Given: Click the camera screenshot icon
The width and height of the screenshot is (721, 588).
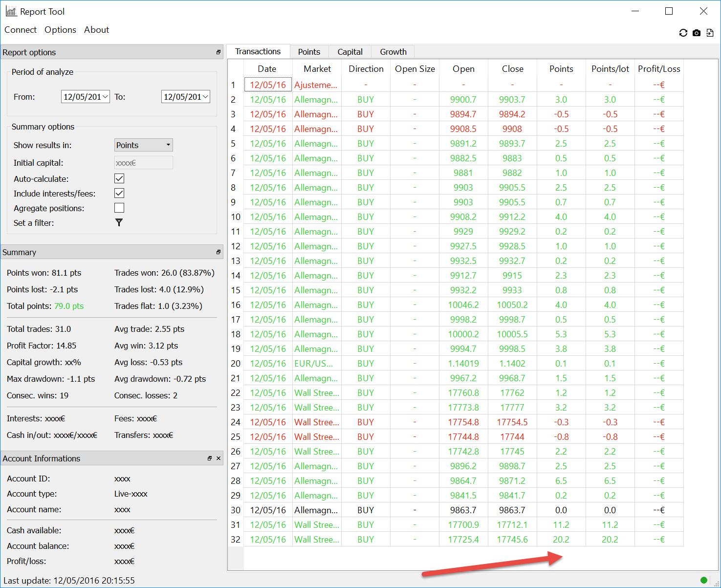Looking at the screenshot, I should (x=697, y=33).
